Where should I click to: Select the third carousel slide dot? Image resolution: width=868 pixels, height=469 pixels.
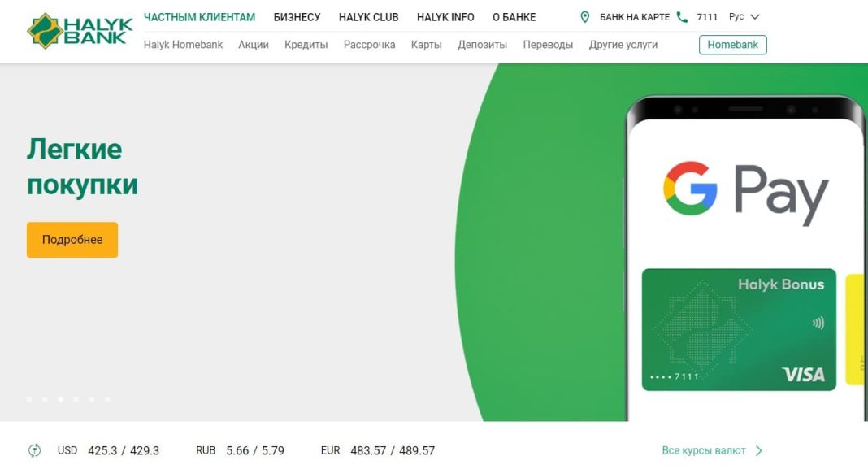tap(60, 398)
